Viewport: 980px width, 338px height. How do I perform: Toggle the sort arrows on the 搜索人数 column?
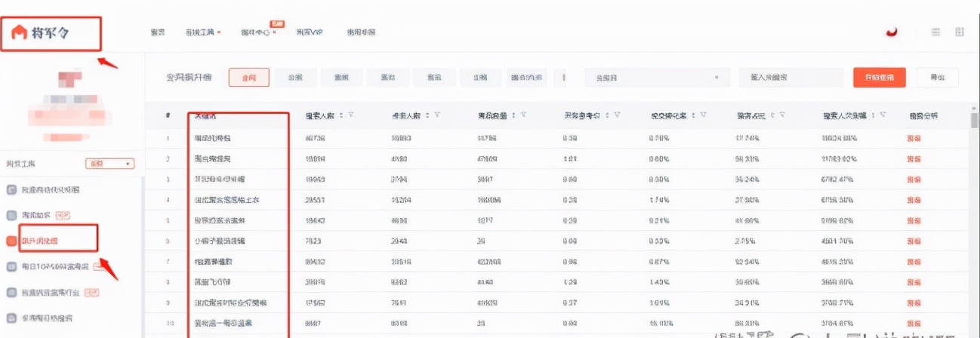(341, 115)
